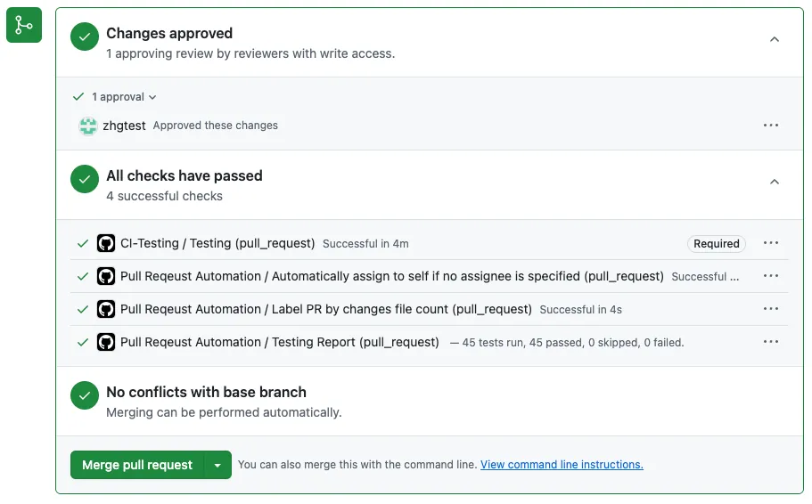This screenshot has width=812, height=504.
Task: Open View command line instructions link
Action: (562, 465)
